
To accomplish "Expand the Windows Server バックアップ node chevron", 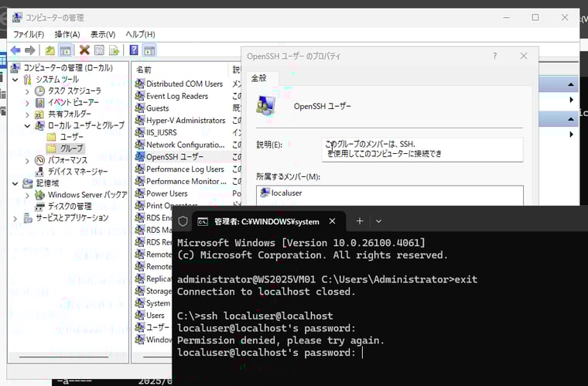I will click(27, 195).
